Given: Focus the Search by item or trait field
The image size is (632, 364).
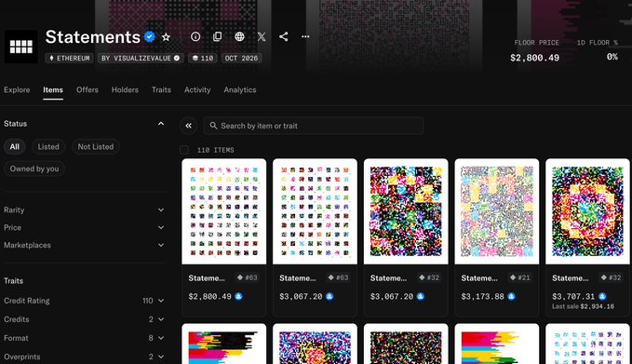Looking at the screenshot, I should (x=314, y=126).
